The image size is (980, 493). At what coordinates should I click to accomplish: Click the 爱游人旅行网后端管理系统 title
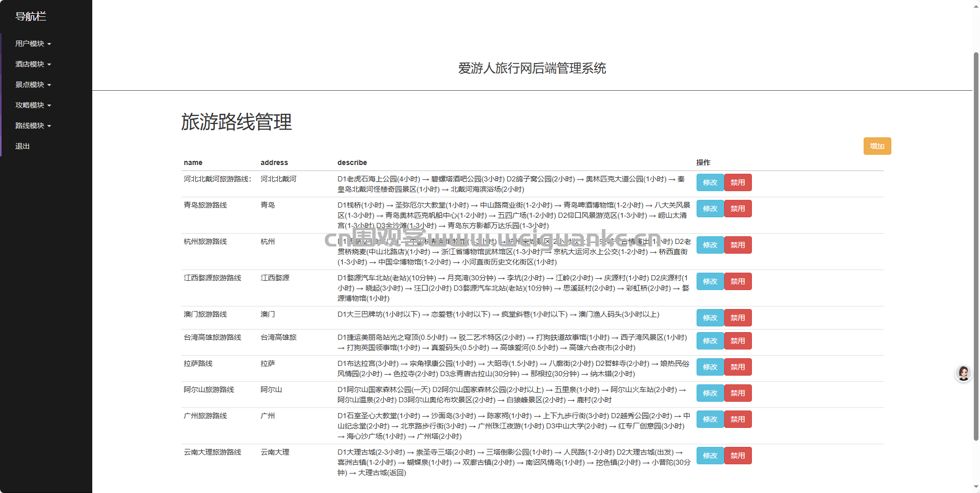click(532, 68)
